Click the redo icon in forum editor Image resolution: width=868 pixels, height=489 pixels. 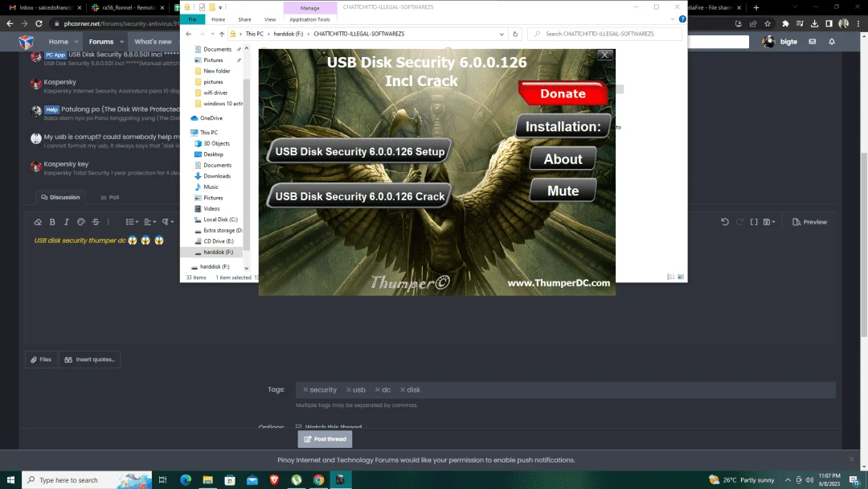pos(739,222)
